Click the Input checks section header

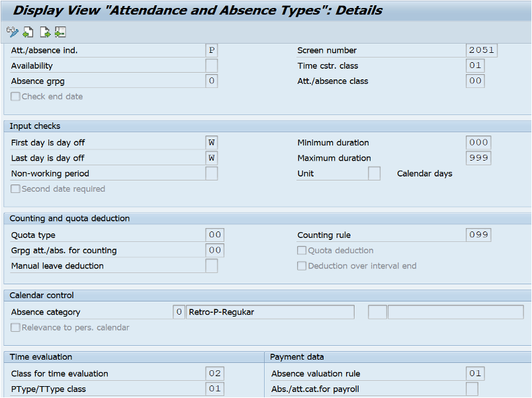35,126
